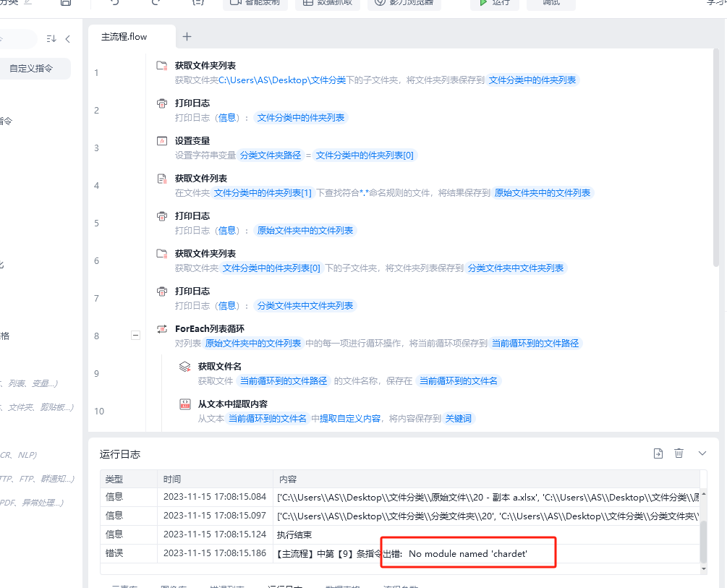Screen dimensions: 727x588
Task: Click the printer icon of step 5 打印日志
Action: coord(162,216)
